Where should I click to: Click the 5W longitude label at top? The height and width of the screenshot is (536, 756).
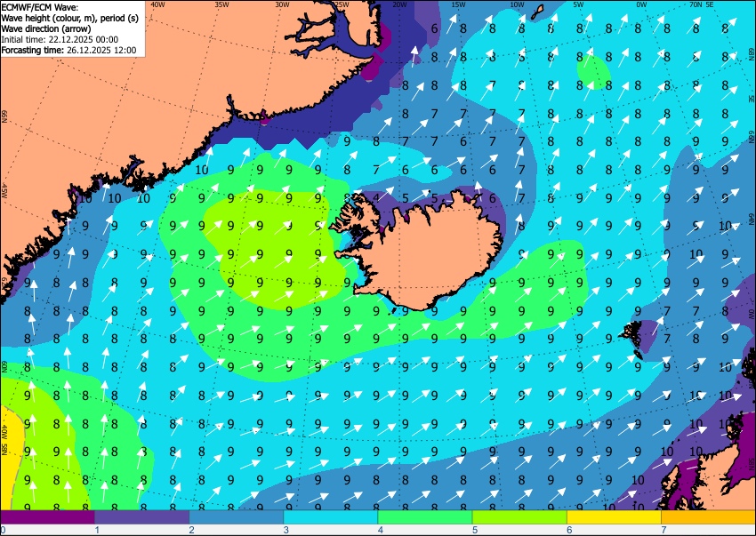pos(579,4)
